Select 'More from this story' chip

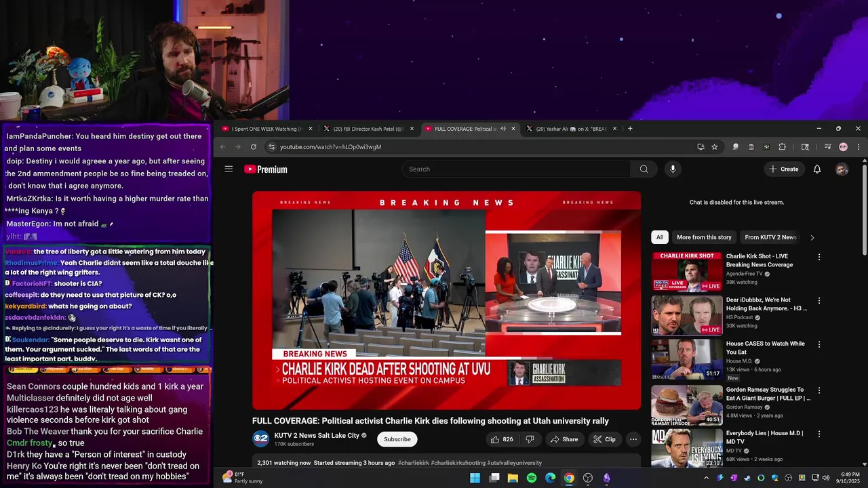pos(704,237)
